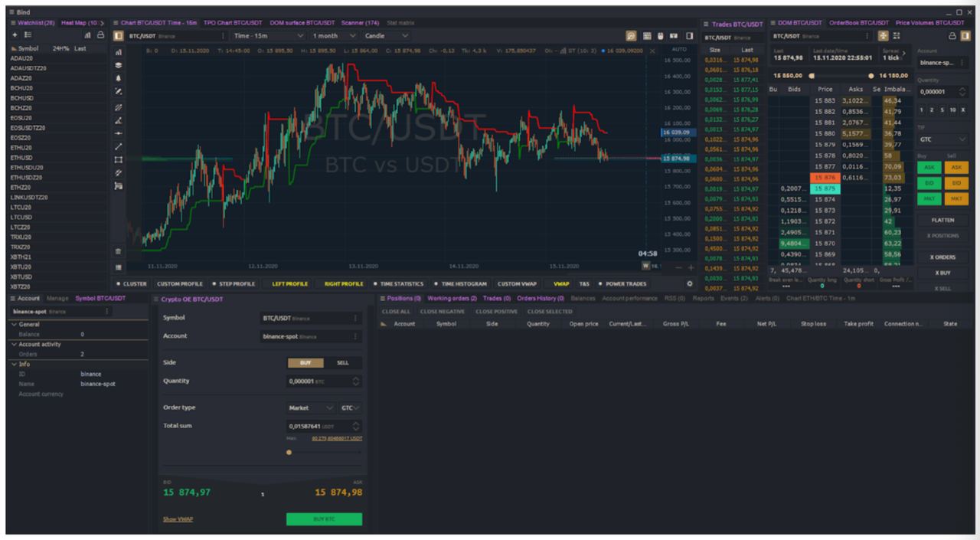This screenshot has height=540, width=980.
Task: Click the Quantity field in Crypto OE
Action: (x=324, y=381)
